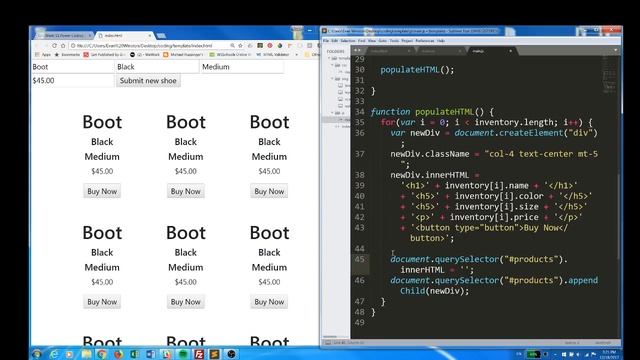Open Sublime's tab list dropdown arrow
Screen dimensions: 640x360
tap(616, 51)
